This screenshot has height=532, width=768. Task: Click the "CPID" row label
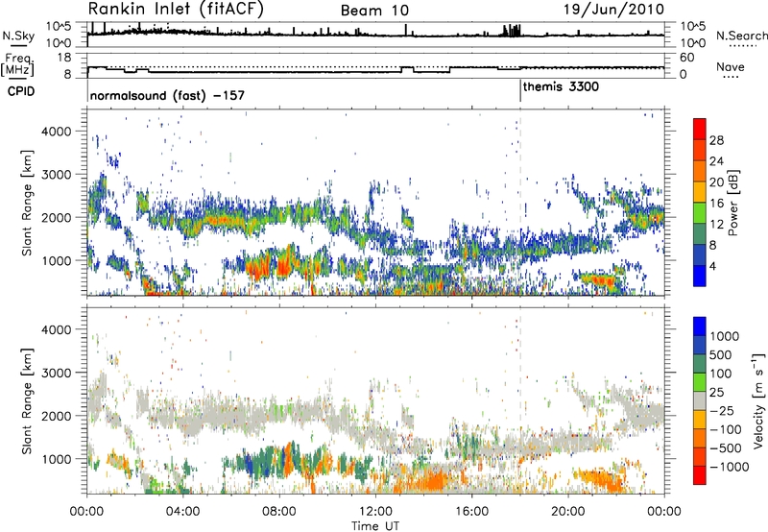21,91
